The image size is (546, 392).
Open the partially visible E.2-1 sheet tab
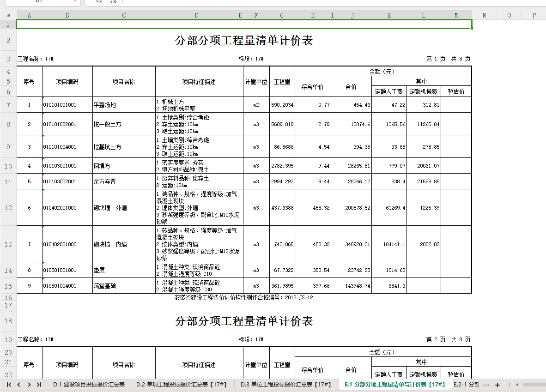(466, 384)
